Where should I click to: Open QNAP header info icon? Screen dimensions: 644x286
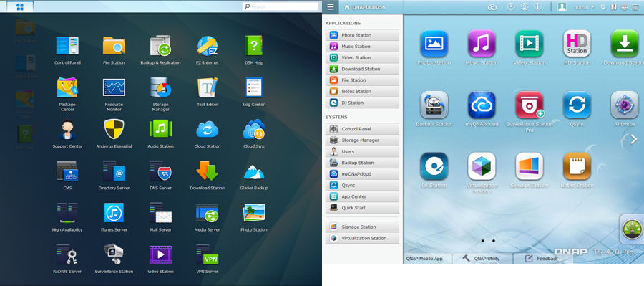coord(537,7)
